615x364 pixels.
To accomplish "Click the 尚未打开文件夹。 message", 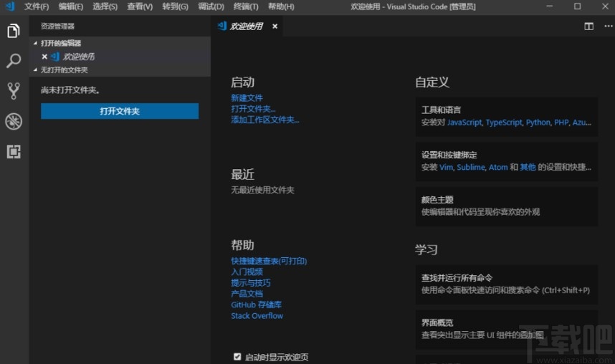I will pos(70,90).
